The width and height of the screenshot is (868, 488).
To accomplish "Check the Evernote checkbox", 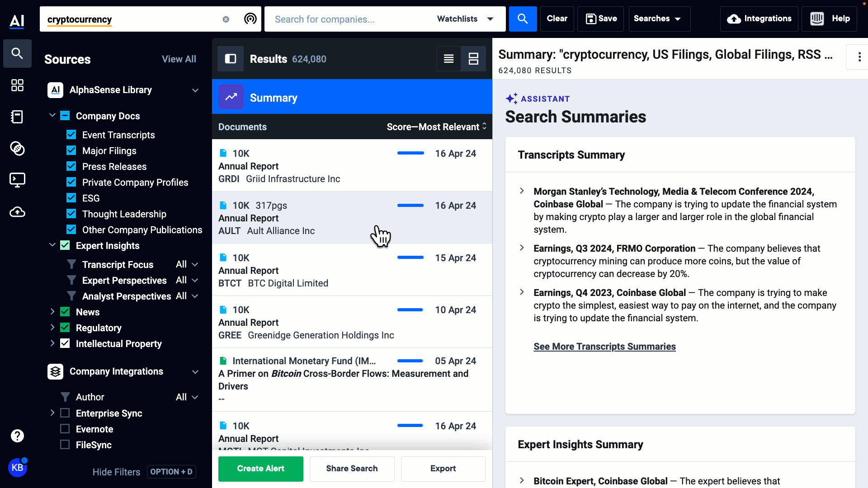I will click(x=65, y=429).
